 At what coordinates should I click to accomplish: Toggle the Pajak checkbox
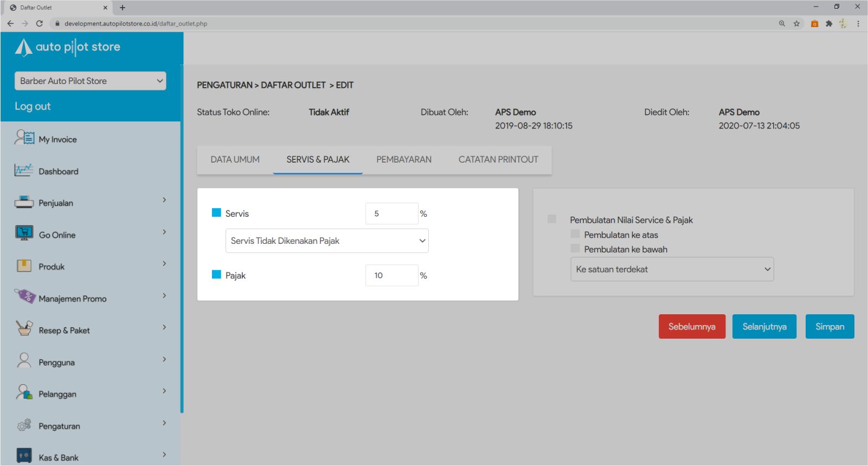pos(216,275)
